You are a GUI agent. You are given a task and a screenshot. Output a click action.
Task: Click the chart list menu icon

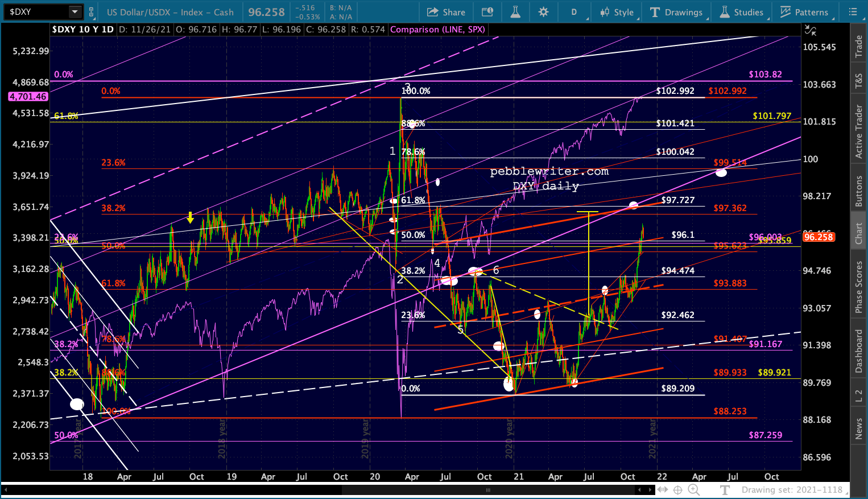click(x=853, y=12)
